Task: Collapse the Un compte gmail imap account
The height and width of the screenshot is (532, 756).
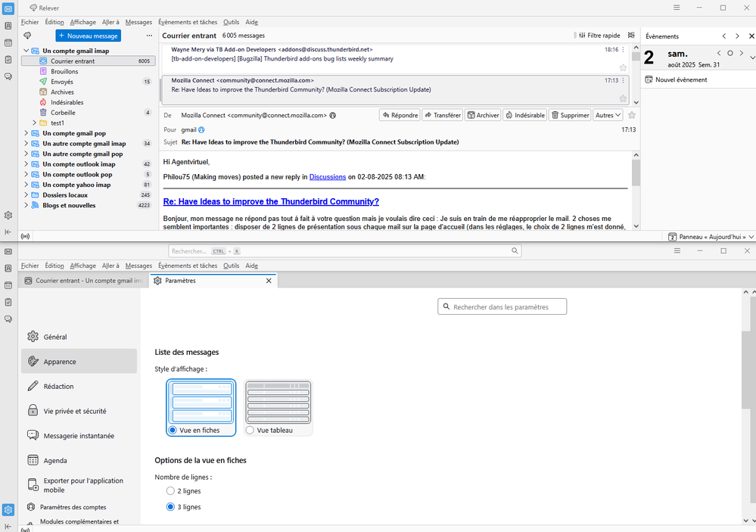Action: click(26, 51)
